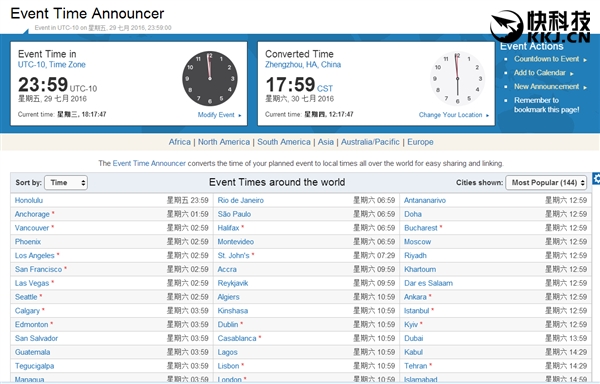Click the settings gear icon beside the table

(x=596, y=178)
